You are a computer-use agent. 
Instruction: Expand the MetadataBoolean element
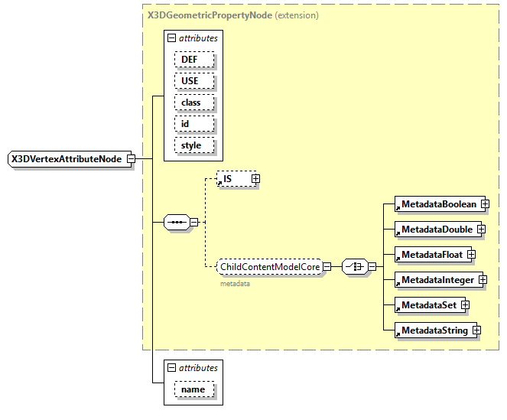coord(485,204)
